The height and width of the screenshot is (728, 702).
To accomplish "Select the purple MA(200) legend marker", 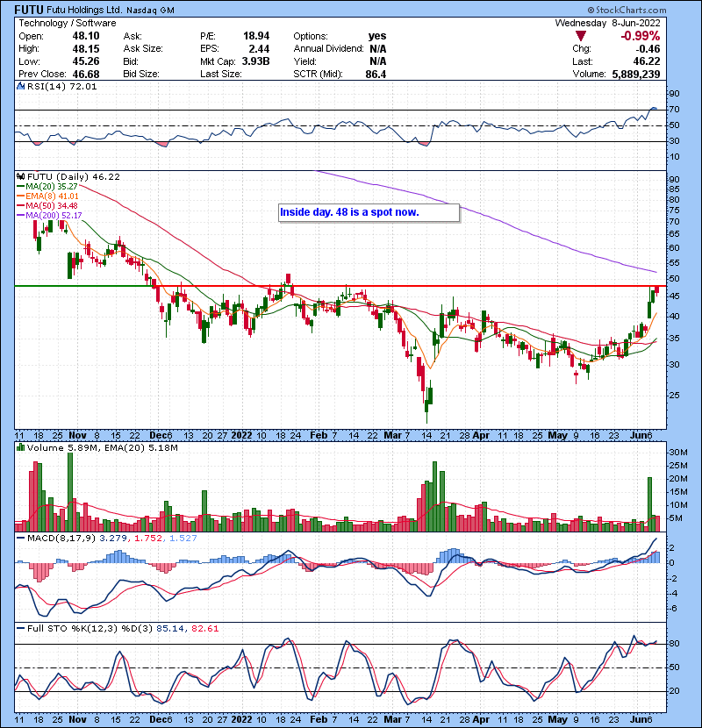I will 20,216.
